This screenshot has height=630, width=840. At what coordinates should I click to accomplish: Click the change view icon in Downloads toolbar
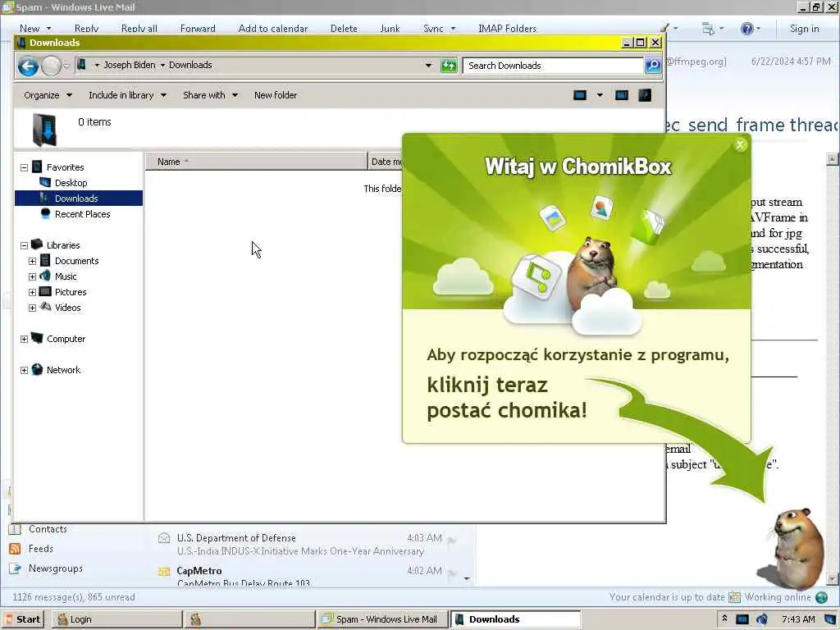click(x=580, y=95)
